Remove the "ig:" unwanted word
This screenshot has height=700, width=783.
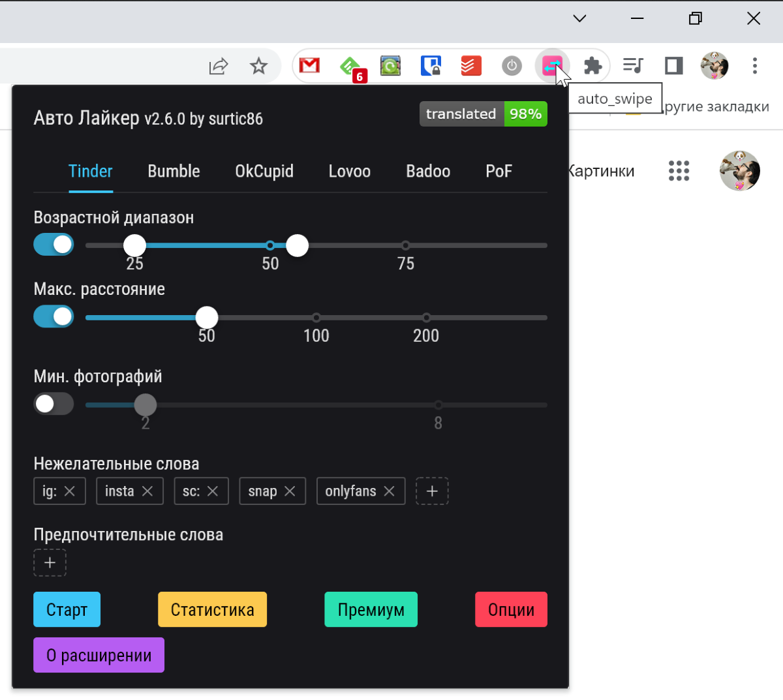[70, 491]
